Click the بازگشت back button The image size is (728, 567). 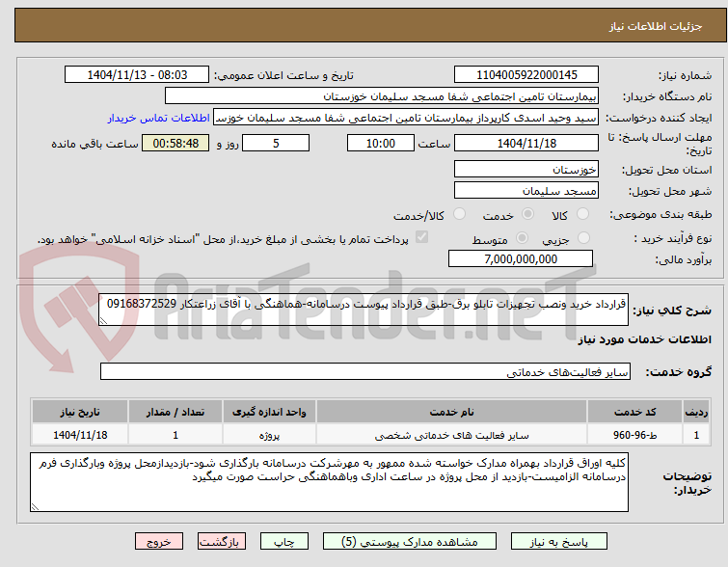[x=222, y=542]
